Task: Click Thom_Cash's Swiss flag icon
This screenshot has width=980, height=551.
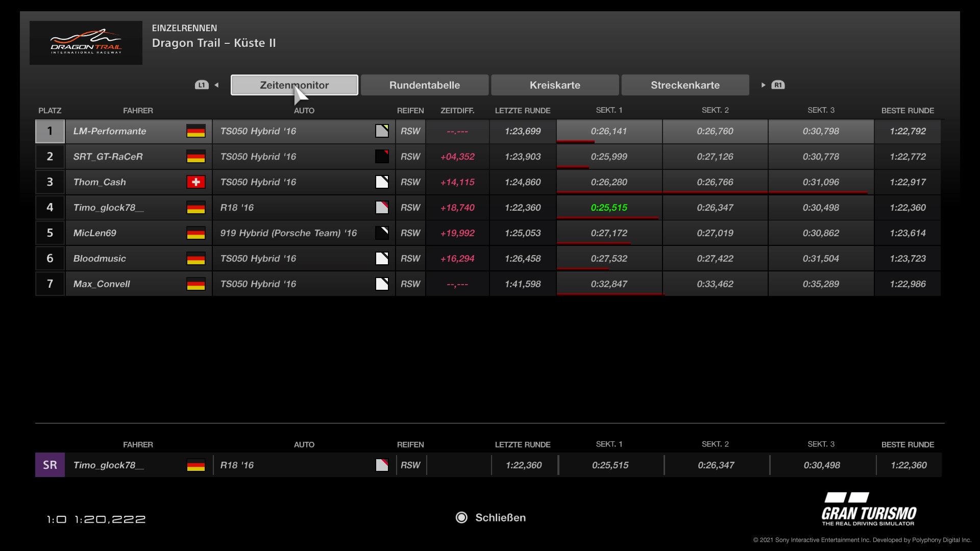Action: [196, 182]
